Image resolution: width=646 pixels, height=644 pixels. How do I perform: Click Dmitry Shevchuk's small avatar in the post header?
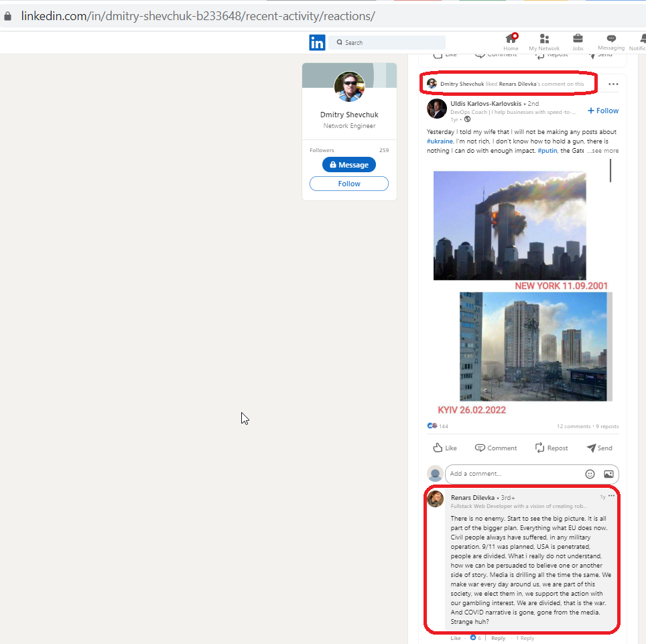point(432,84)
